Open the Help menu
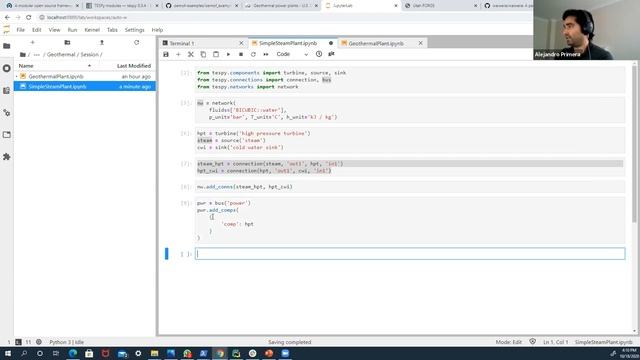The image size is (640, 360). click(157, 30)
